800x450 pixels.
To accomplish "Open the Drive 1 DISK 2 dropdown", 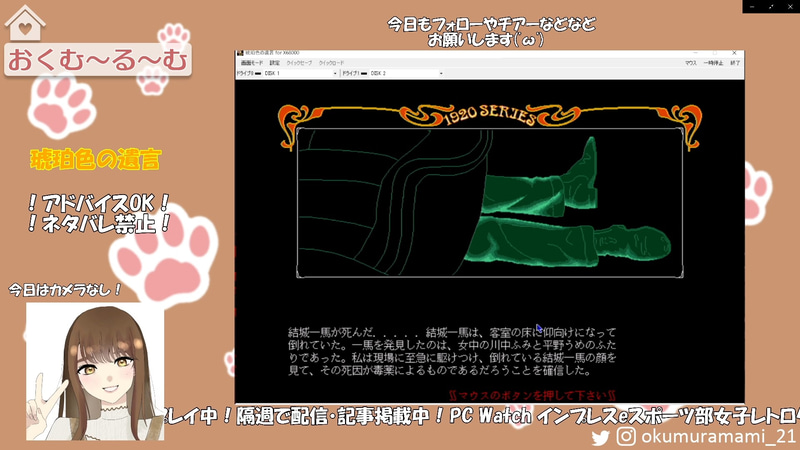I will pyautogui.click(x=406, y=73).
